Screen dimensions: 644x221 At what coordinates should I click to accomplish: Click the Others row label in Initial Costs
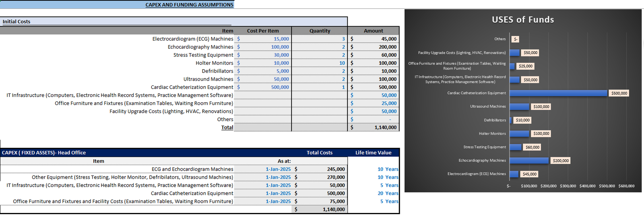[225, 119]
